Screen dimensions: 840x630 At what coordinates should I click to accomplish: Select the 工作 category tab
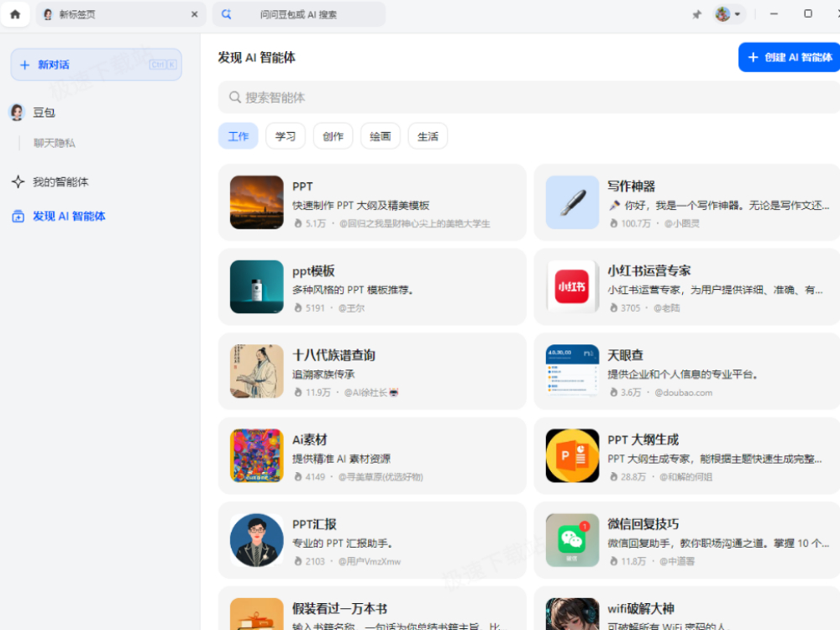pos(239,136)
